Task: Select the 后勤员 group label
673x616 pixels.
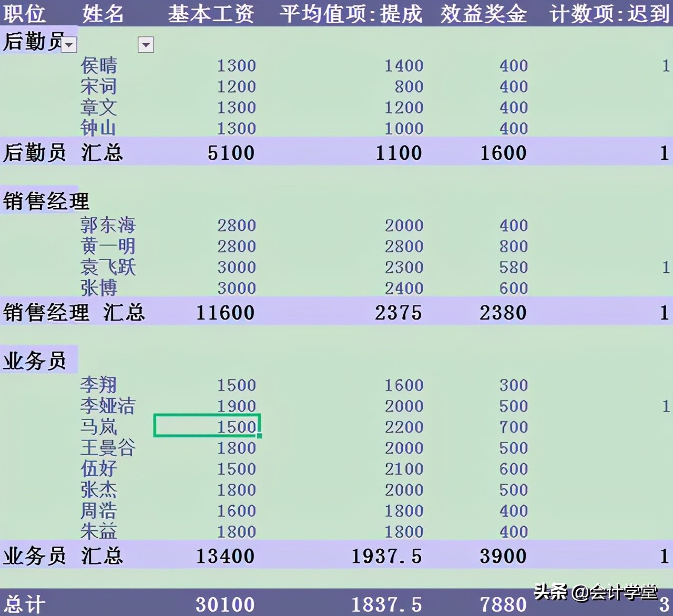Action: (x=33, y=41)
